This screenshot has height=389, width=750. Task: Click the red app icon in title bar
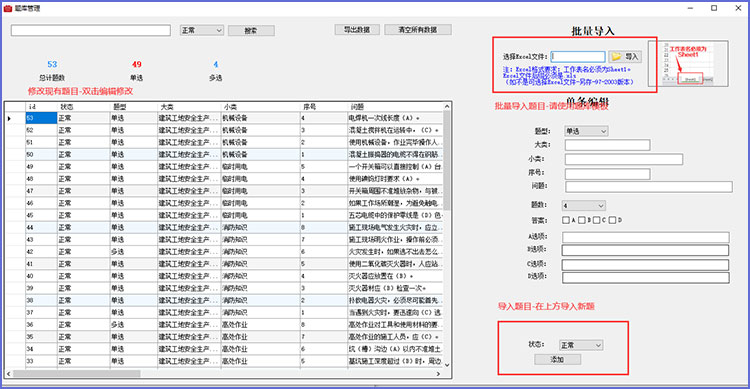(x=8, y=8)
